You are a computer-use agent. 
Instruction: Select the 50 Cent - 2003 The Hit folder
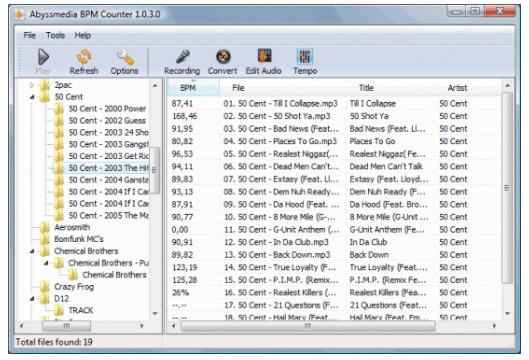pos(108,168)
